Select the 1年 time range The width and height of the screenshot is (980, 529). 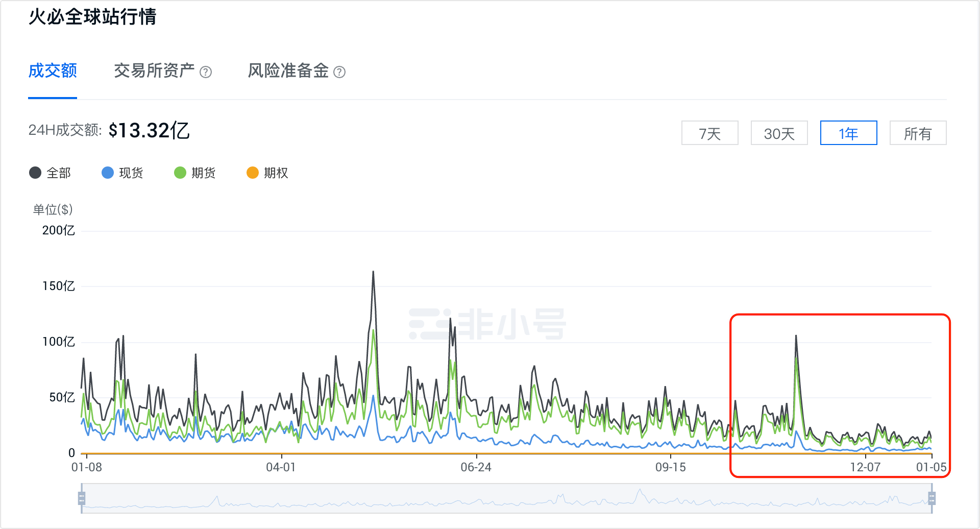pyautogui.click(x=849, y=133)
